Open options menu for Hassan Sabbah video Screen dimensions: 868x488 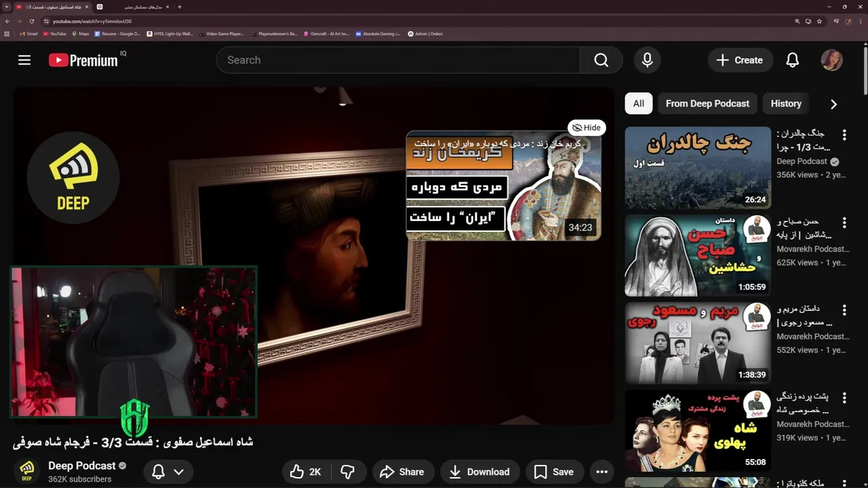click(844, 222)
